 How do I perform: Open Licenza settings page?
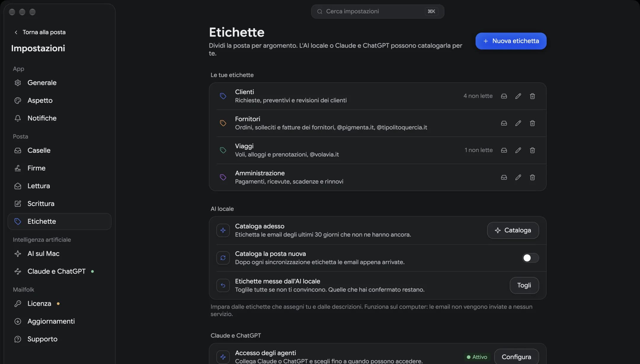click(59, 304)
